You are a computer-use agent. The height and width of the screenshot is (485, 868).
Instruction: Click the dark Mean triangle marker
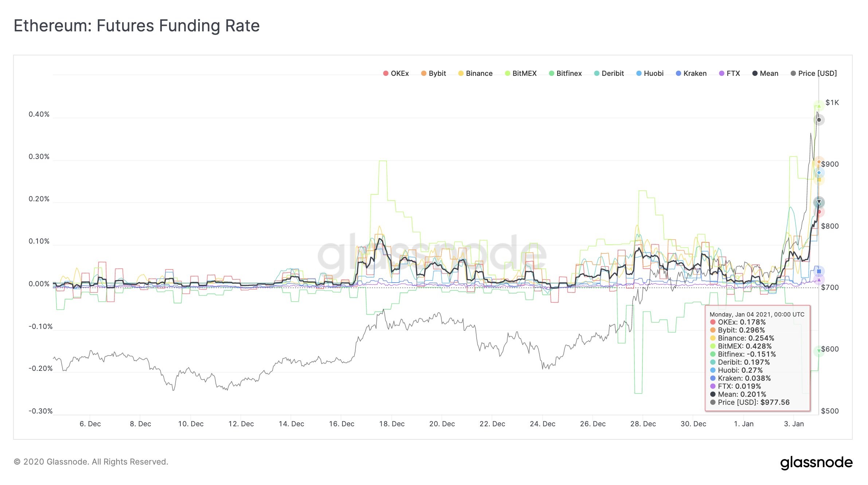819,202
